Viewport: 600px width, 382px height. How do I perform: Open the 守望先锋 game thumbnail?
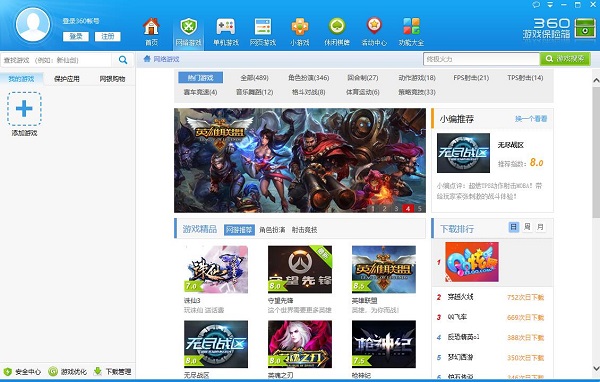coord(300,269)
